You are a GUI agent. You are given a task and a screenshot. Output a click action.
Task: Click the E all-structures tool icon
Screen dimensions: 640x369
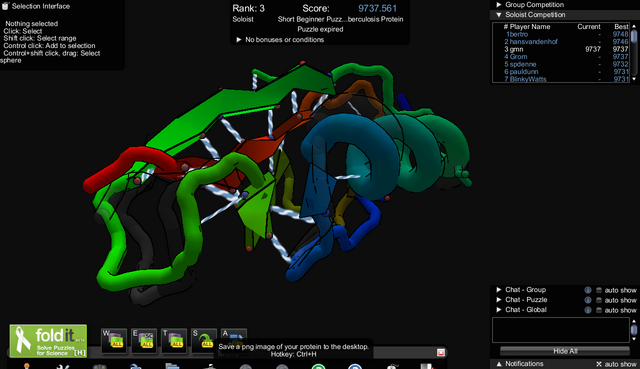point(144,341)
